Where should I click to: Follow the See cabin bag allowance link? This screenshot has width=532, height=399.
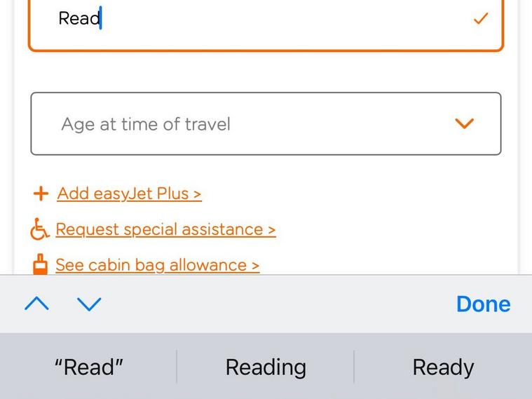pyautogui.click(x=151, y=265)
